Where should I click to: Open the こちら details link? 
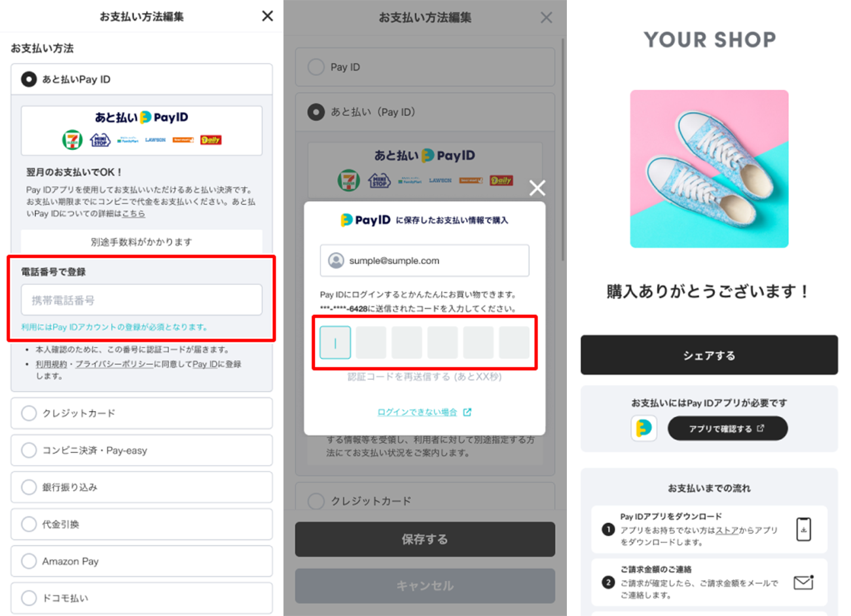(134, 213)
